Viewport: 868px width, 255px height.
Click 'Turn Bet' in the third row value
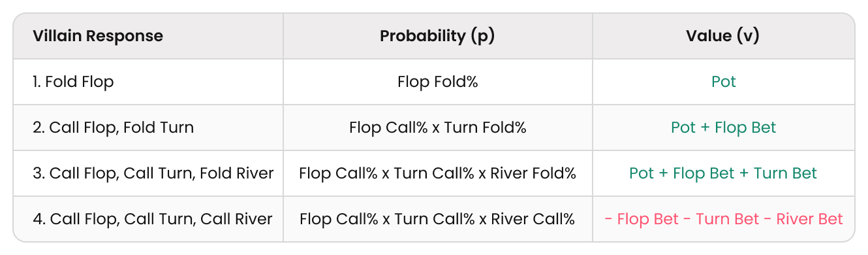[786, 173]
